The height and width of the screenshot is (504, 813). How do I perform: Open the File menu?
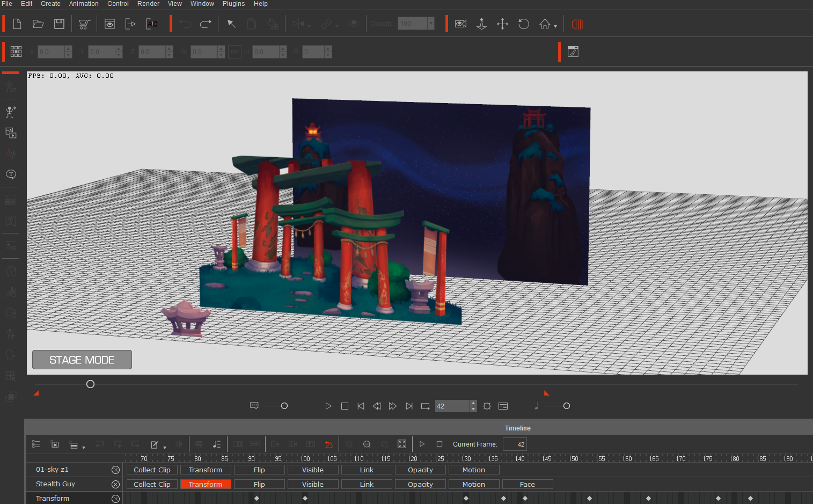tap(7, 4)
